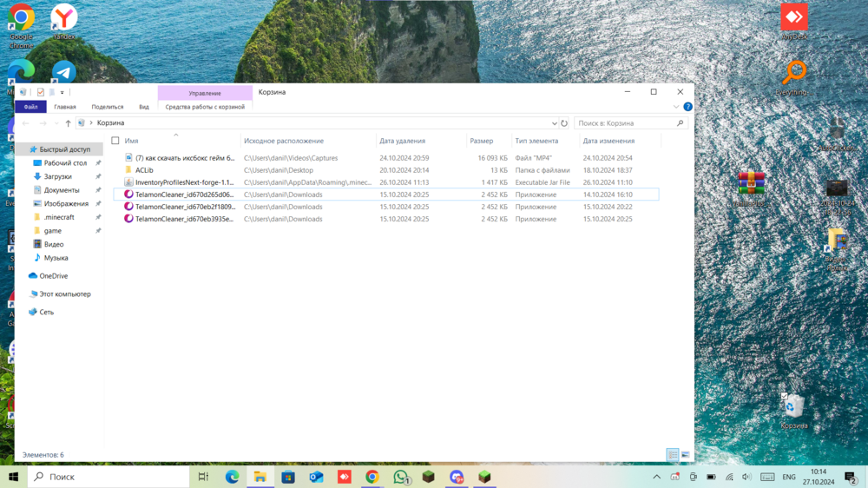Screen dimensions: 868x488
Task: Click the taskbar Поиск search box
Action: point(108,477)
